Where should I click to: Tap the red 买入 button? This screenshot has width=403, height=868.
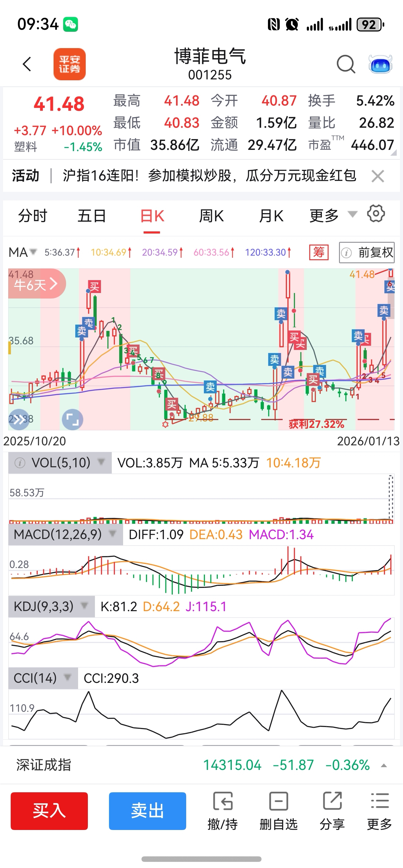tap(49, 811)
